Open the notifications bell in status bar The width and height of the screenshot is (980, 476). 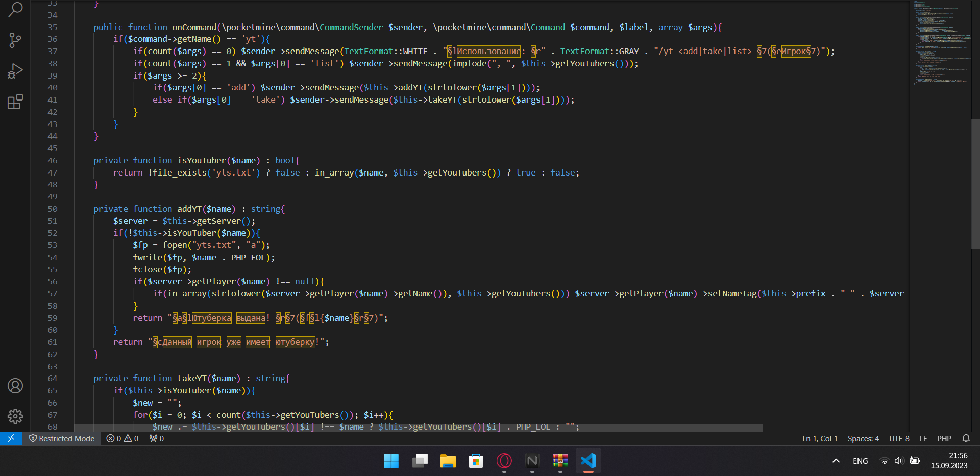[966, 438]
